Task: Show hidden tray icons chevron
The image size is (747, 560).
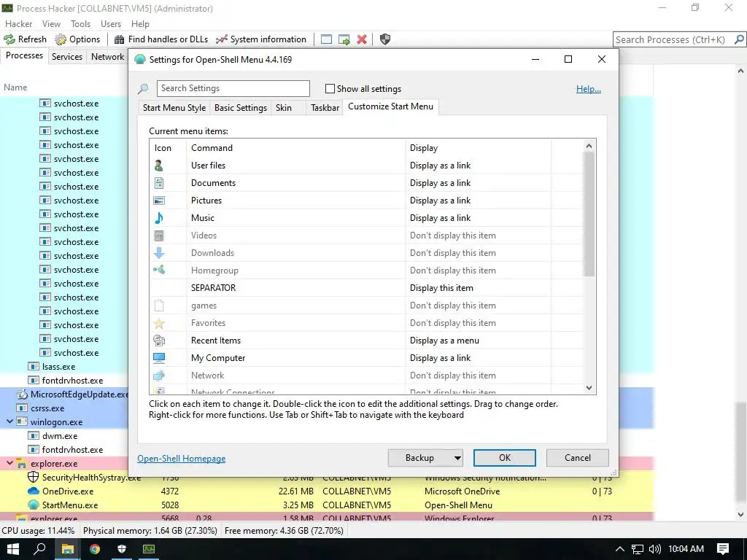Action: (x=620, y=549)
